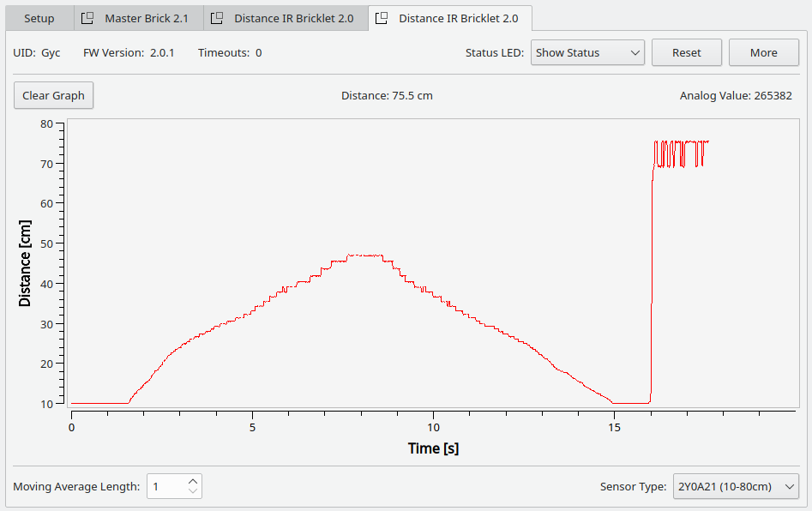Increase Moving Average Length with up arrow

[194, 482]
